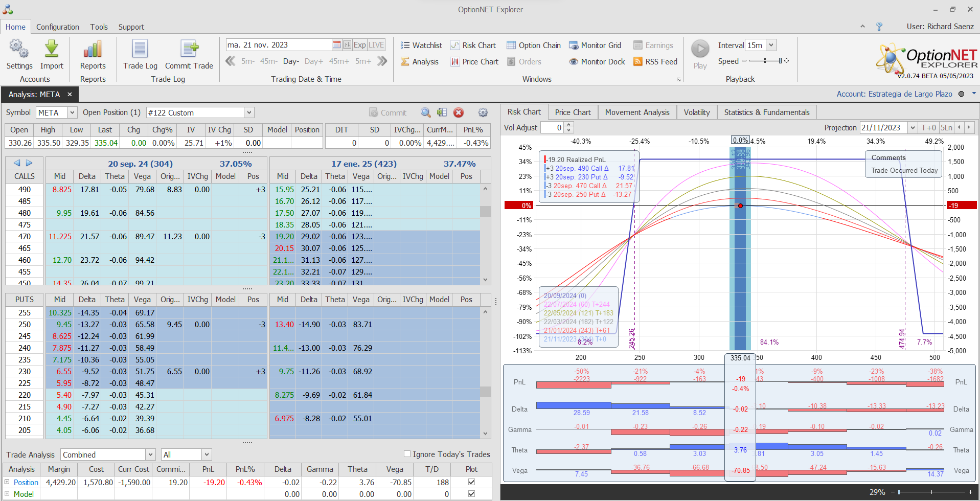This screenshot has width=980, height=501.
Task: Open the RSS Feed window
Action: (x=655, y=62)
